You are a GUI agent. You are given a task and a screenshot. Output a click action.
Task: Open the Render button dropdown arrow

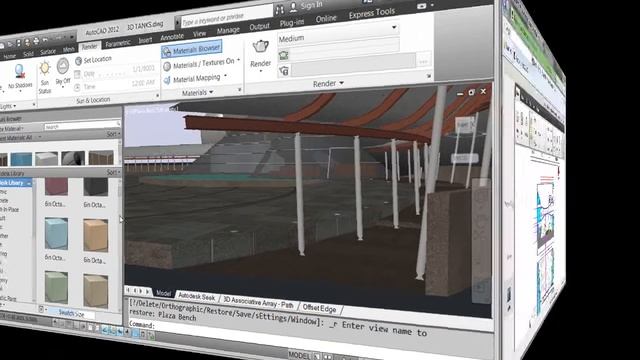(260, 71)
